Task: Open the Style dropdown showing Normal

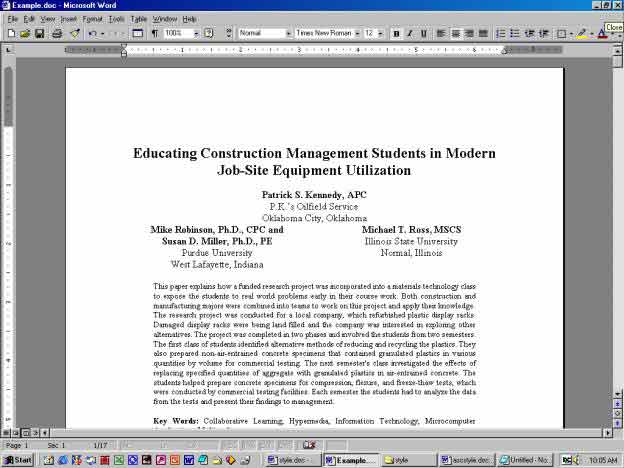Action: click(x=289, y=33)
